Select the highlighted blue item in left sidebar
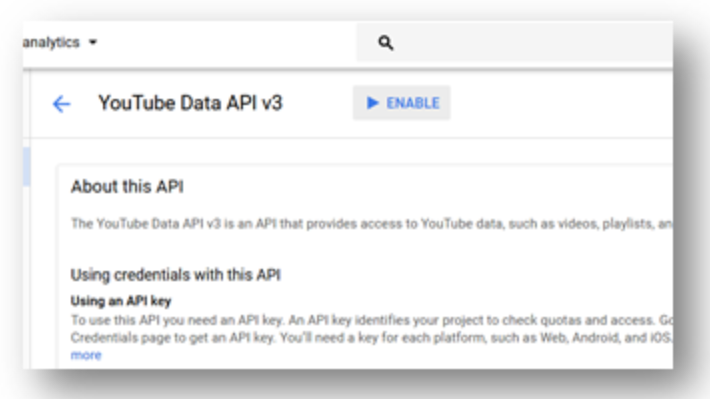 coord(26,166)
